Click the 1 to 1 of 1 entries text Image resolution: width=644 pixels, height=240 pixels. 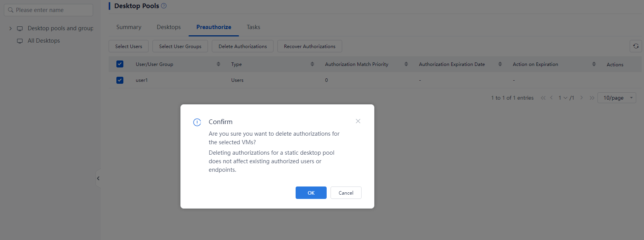(512, 98)
